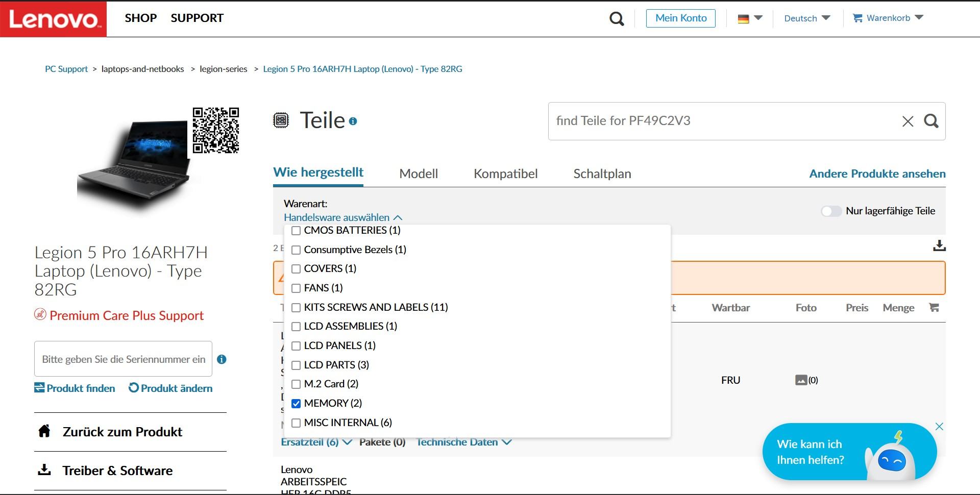
Task: Click the serial number input field
Action: [x=123, y=359]
